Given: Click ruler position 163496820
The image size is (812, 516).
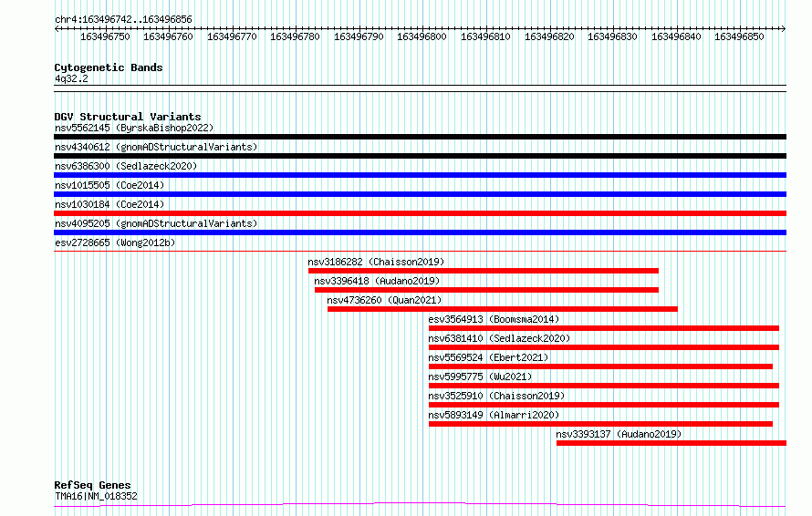Looking at the screenshot, I should click(x=549, y=36).
